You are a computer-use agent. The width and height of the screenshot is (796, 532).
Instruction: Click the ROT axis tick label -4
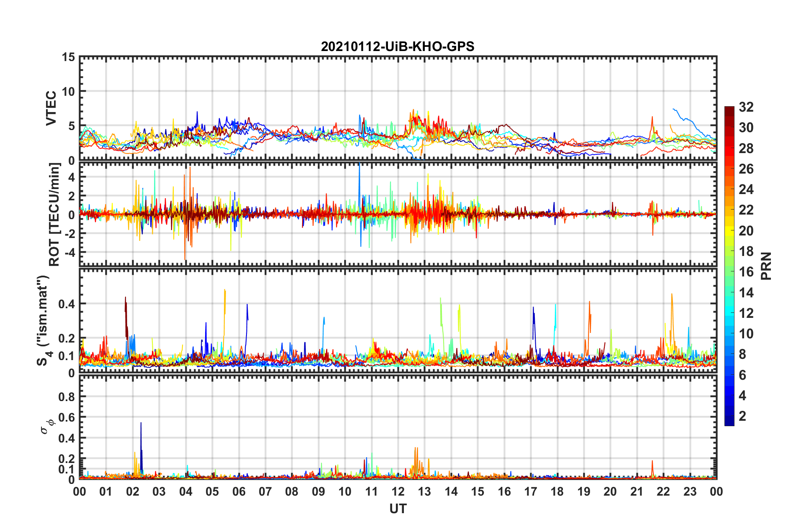[x=69, y=253]
